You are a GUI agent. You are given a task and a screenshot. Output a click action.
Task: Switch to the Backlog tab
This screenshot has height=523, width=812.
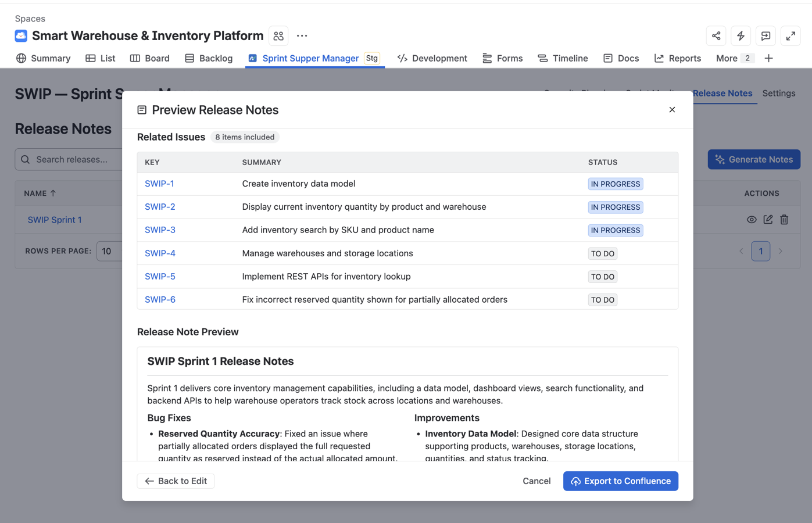click(209, 58)
